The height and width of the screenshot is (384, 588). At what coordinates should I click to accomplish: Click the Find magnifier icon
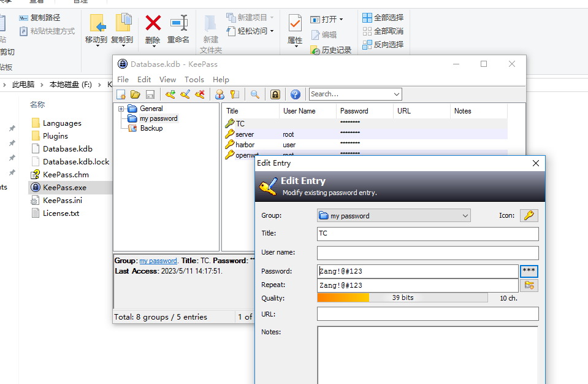[x=255, y=94]
